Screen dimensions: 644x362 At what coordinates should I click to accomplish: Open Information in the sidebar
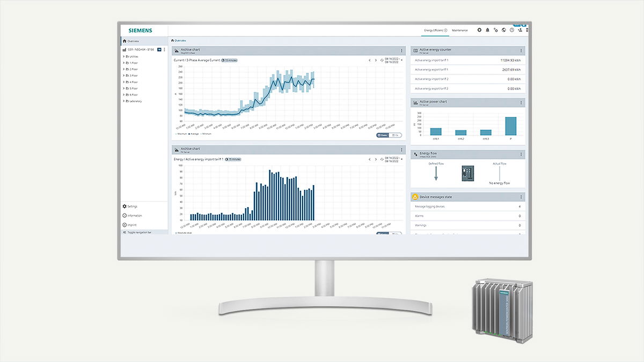(x=132, y=216)
